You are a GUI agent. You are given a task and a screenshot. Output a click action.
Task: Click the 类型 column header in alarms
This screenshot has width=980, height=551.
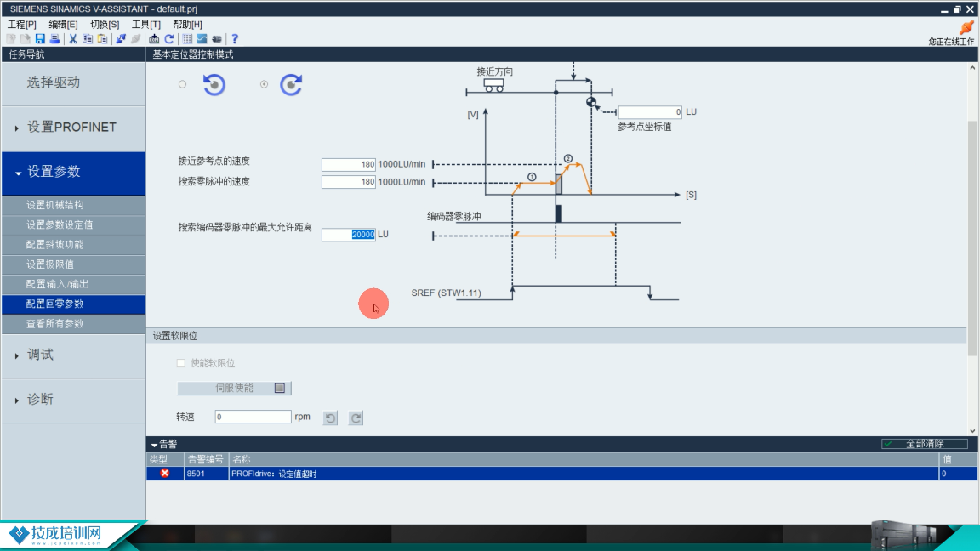pos(165,459)
